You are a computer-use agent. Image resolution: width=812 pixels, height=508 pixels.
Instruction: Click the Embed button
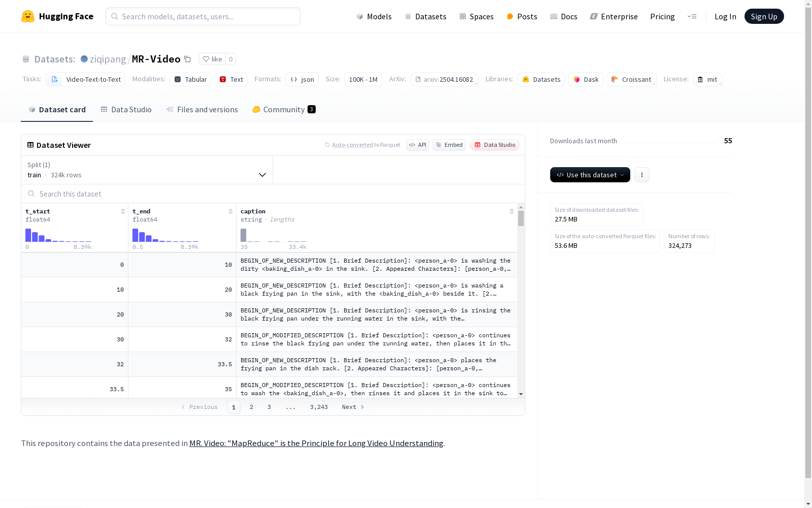(x=449, y=145)
